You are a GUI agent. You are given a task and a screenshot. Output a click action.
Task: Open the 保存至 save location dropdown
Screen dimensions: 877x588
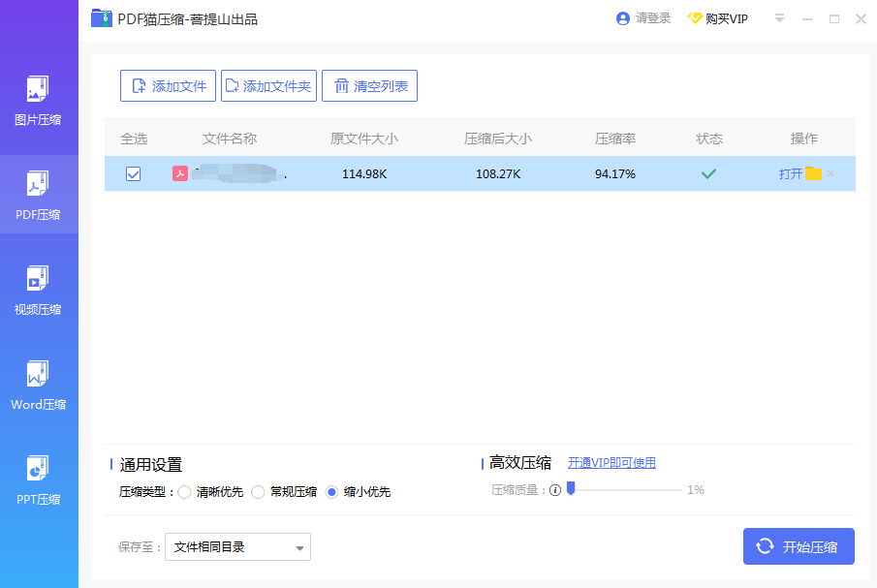click(237, 546)
